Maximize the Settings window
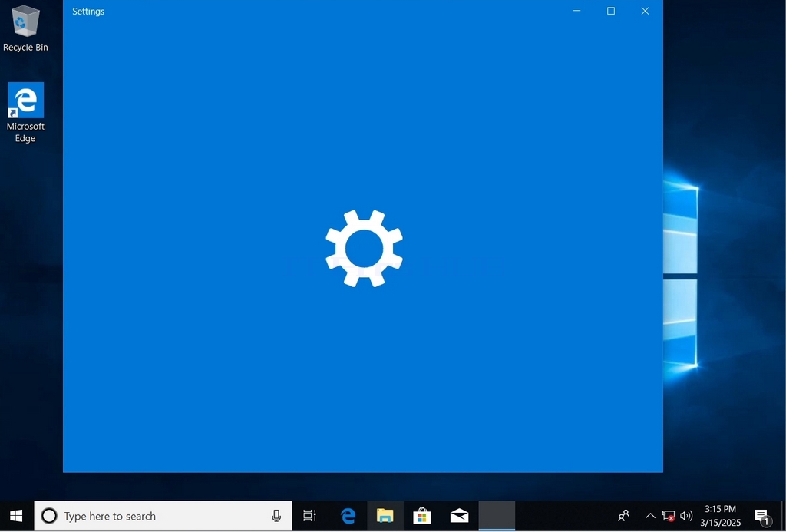This screenshot has height=532, width=786. [x=611, y=11]
